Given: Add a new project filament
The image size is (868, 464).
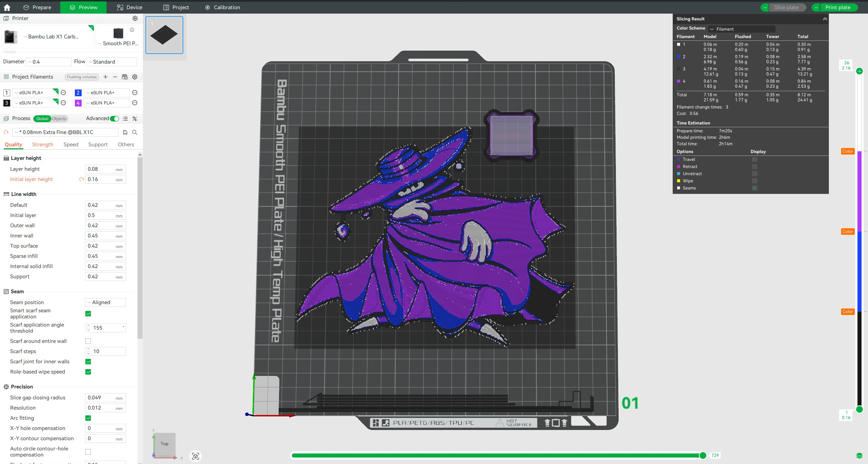Looking at the screenshot, I should [105, 77].
